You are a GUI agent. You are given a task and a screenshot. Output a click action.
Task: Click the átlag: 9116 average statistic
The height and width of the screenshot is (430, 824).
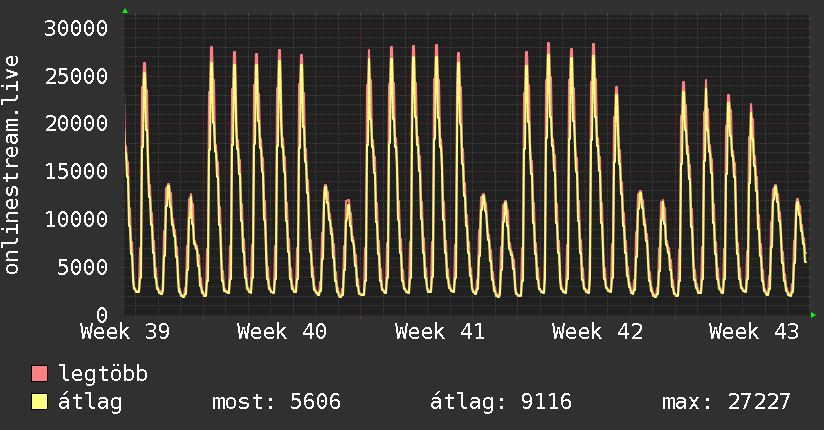click(501, 402)
